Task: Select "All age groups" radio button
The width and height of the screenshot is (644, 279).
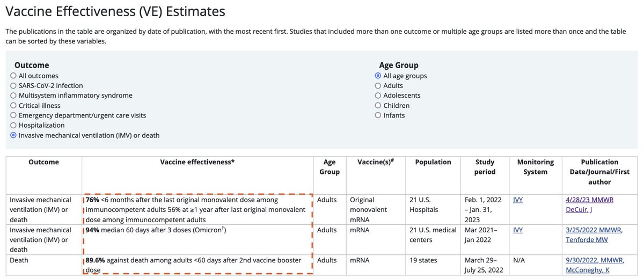Action: tap(378, 76)
